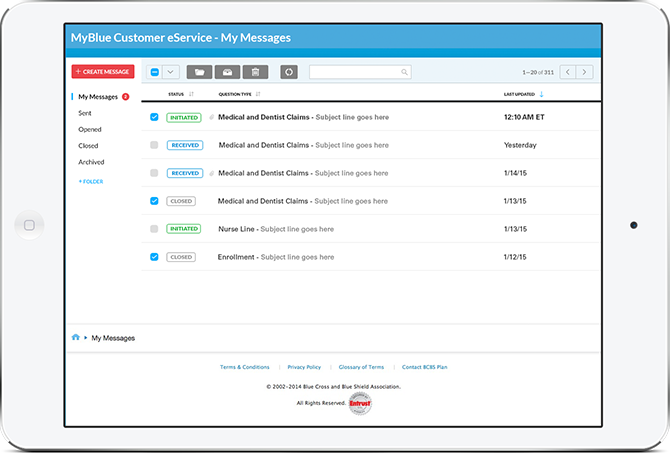Uncheck the 12:10 AM ET message checkbox
Image resolution: width=670 pixels, height=453 pixels.
(x=154, y=117)
